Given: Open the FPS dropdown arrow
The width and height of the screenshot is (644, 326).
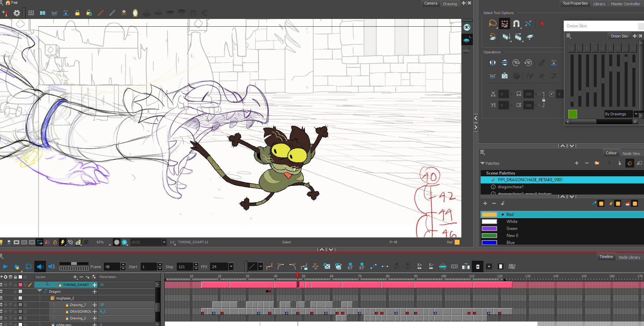Looking at the screenshot, I should pos(231,267).
